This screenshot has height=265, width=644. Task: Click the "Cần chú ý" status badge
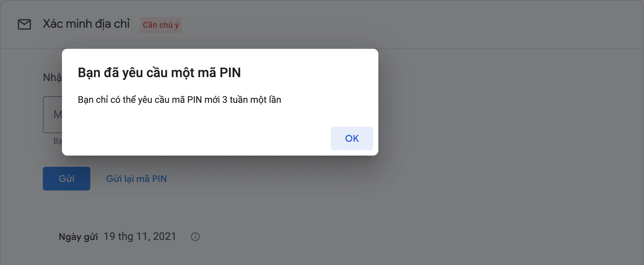click(x=161, y=25)
